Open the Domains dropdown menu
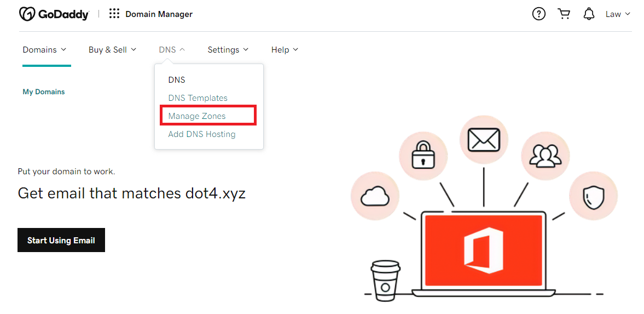Image resolution: width=644 pixels, height=314 pixels. (44, 50)
